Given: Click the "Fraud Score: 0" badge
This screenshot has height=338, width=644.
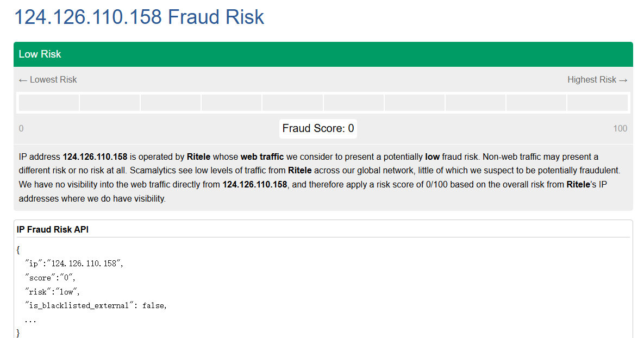Looking at the screenshot, I should [x=318, y=129].
